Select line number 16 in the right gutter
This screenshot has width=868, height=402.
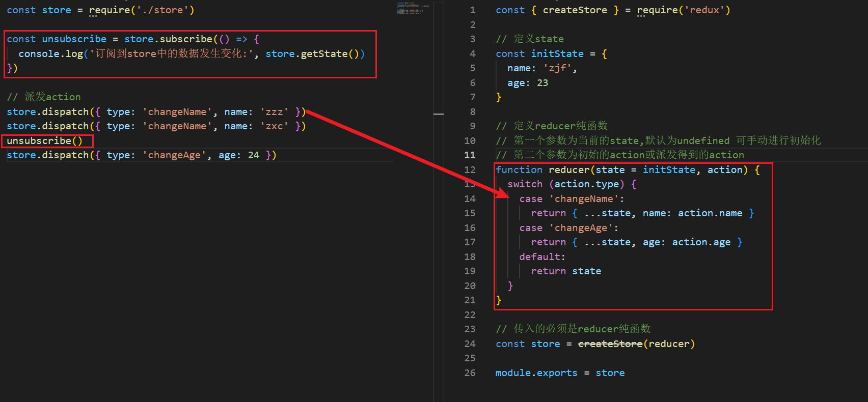pos(470,228)
